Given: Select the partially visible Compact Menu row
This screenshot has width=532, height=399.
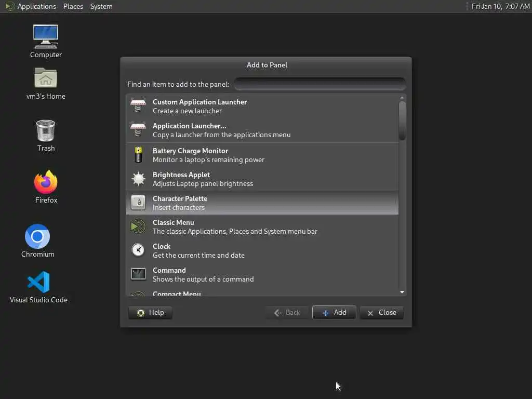Looking at the screenshot, I should click(262, 294).
